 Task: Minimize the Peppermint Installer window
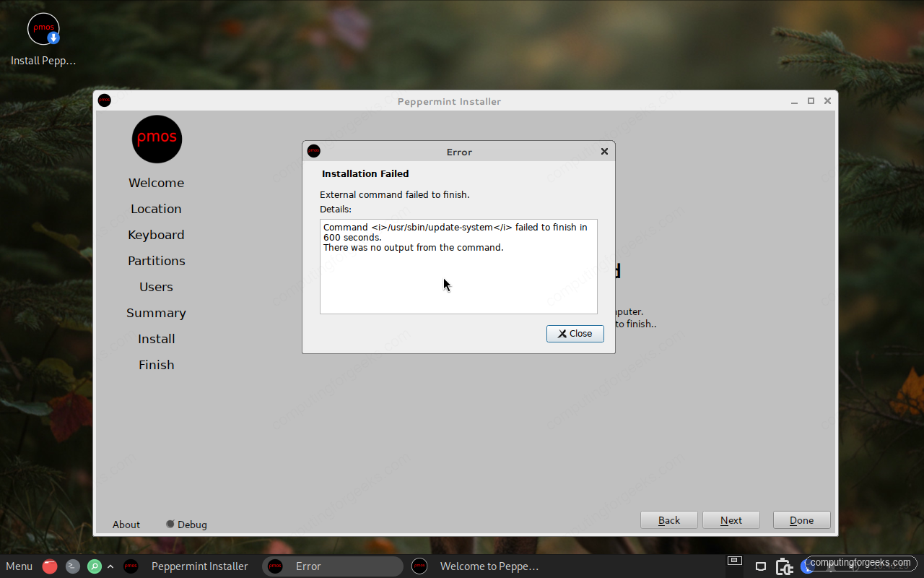coord(795,101)
